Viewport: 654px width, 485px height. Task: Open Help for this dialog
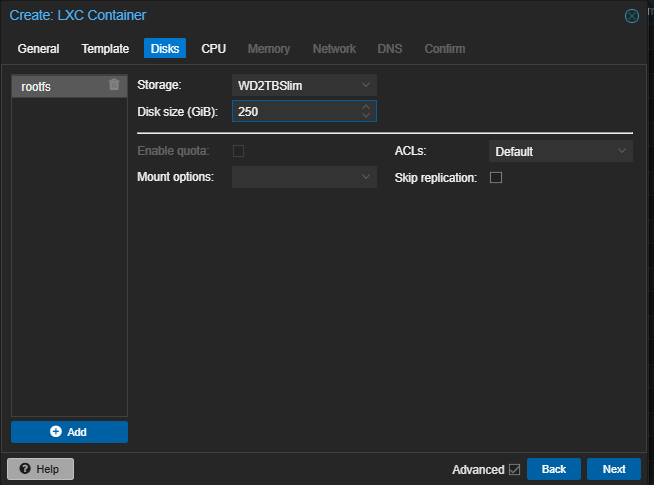pos(40,469)
